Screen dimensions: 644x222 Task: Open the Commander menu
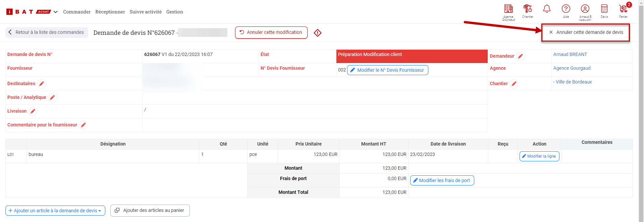pyautogui.click(x=77, y=12)
